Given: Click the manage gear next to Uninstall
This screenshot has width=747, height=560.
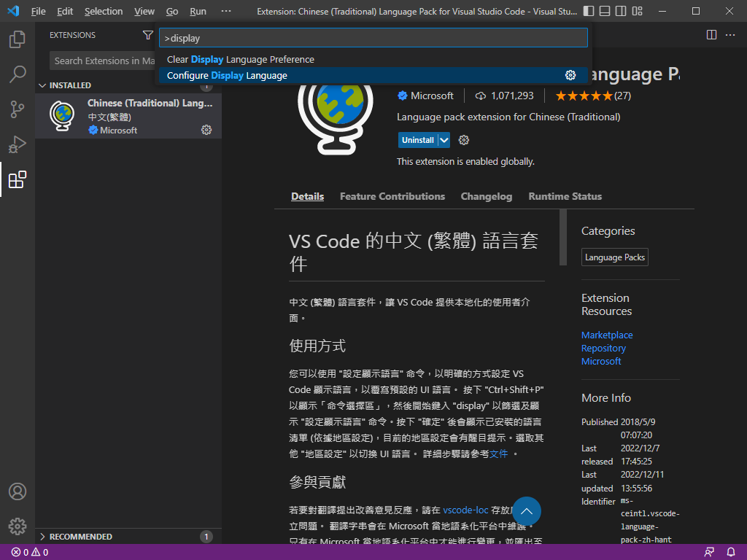Looking at the screenshot, I should [x=463, y=140].
